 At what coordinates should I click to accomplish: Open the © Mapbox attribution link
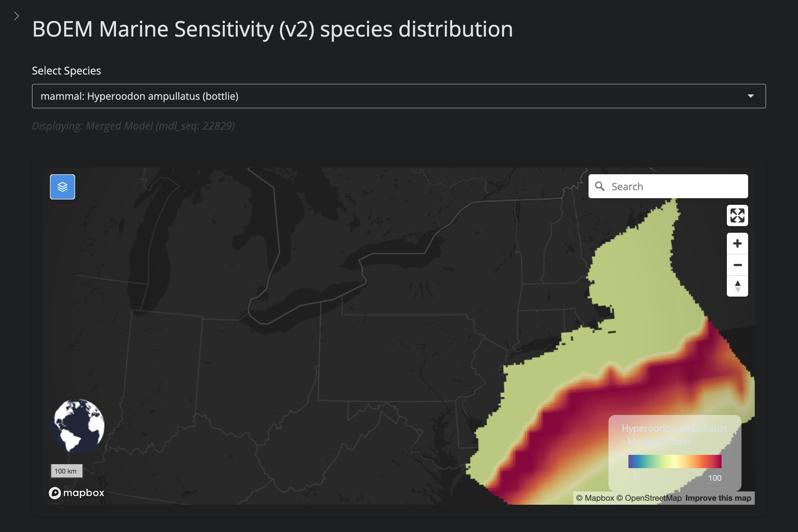tap(595, 498)
